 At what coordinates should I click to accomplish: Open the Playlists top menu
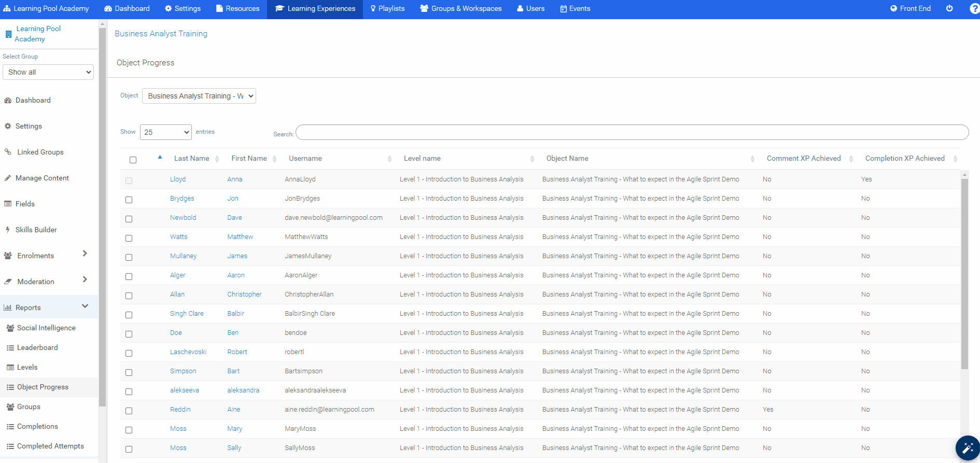pyautogui.click(x=387, y=9)
